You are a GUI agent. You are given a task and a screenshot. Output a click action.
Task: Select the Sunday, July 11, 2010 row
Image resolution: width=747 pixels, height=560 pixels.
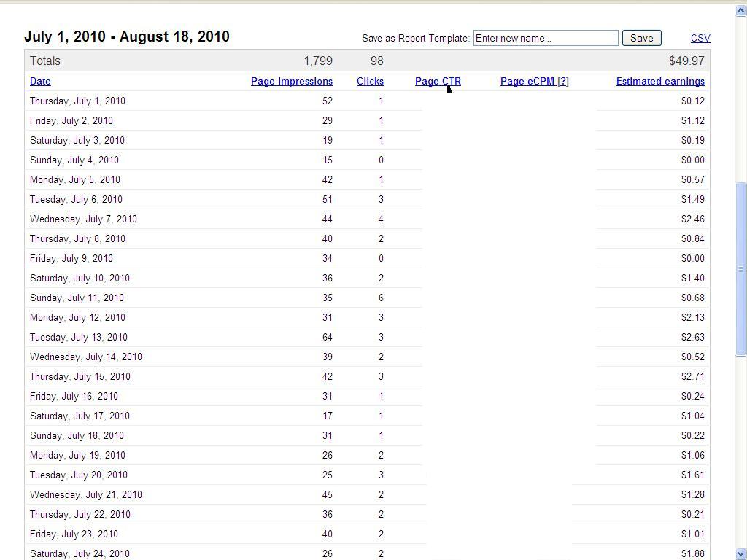pos(77,297)
